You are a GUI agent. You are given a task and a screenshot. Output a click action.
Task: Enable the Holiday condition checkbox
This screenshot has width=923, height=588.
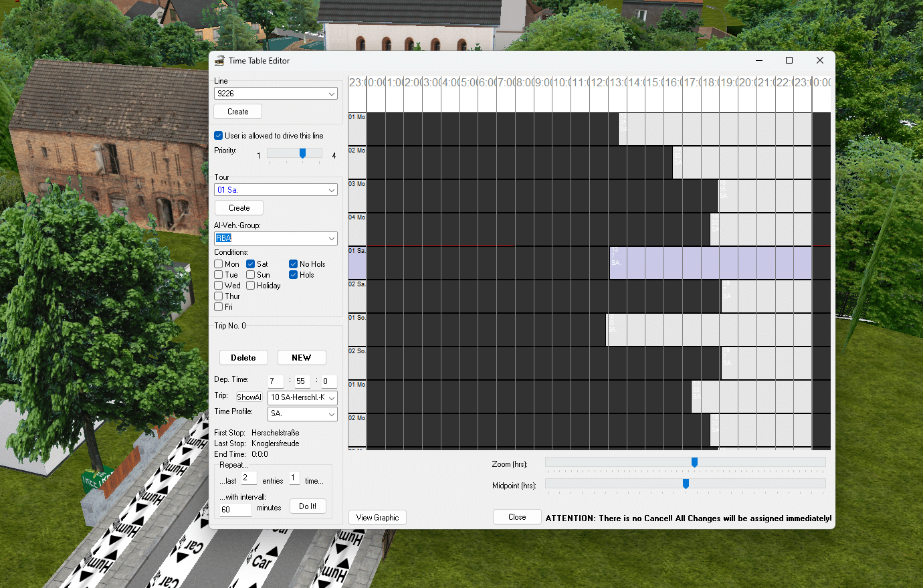251,286
